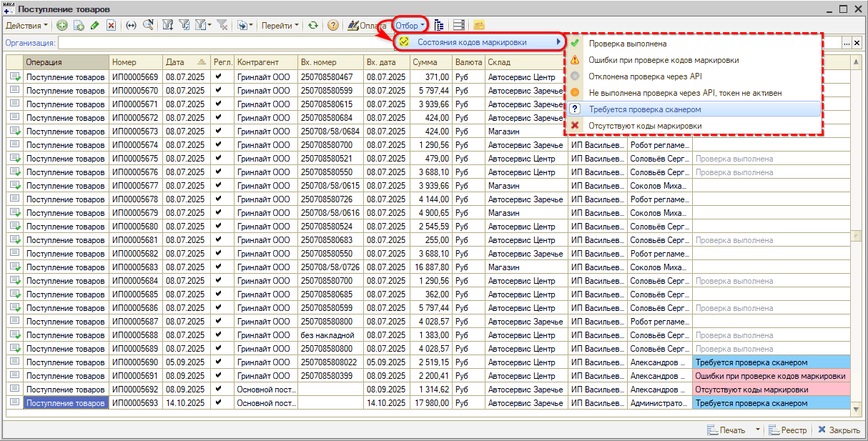The width and height of the screenshot is (868, 441).
Task: Open the Отбор filter dropdown
Action: [410, 26]
